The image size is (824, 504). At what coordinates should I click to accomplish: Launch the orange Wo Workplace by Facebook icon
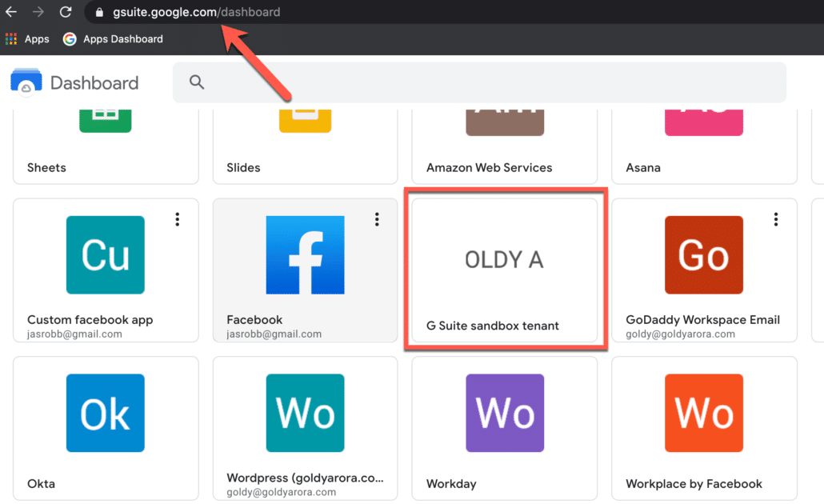tap(704, 413)
